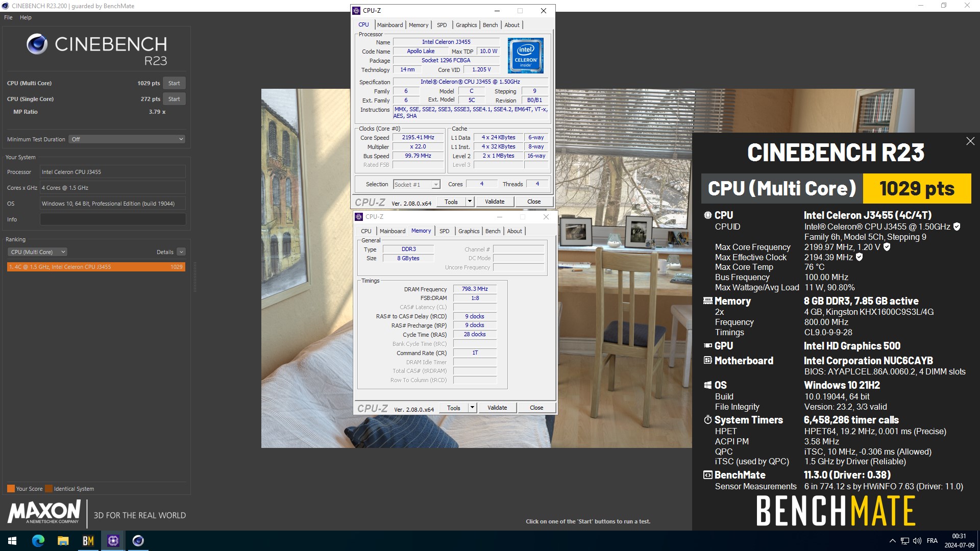
Task: Click the BenchMate version section icon
Action: point(708,475)
